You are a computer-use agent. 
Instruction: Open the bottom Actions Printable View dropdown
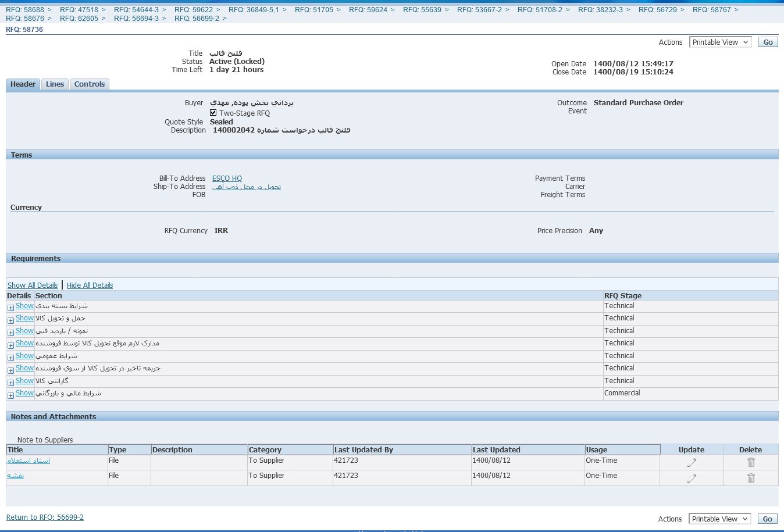click(x=720, y=519)
